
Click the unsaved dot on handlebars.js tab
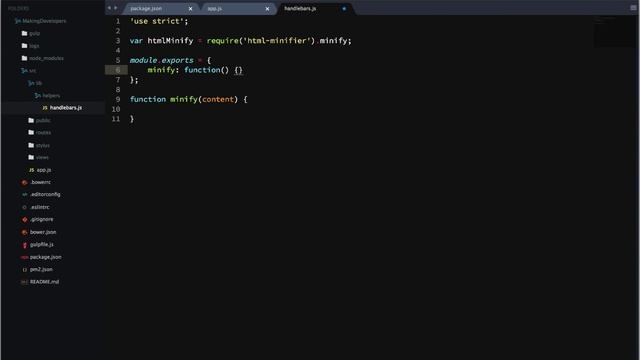(x=344, y=9)
